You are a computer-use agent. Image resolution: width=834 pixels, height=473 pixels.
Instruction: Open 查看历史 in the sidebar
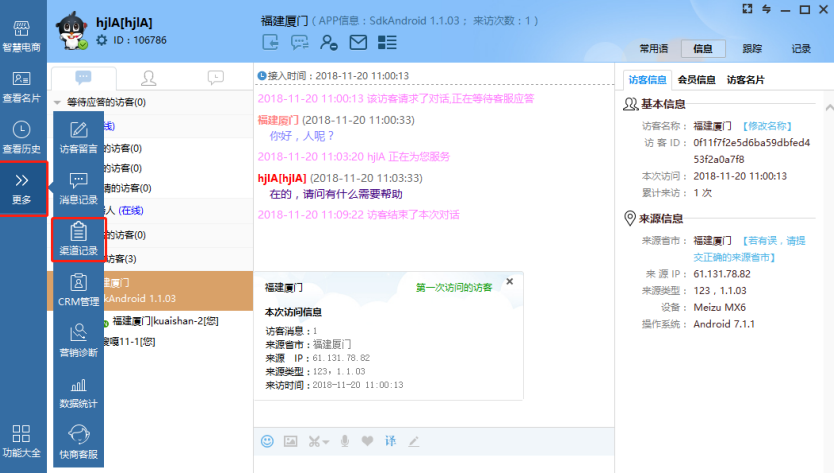21,138
